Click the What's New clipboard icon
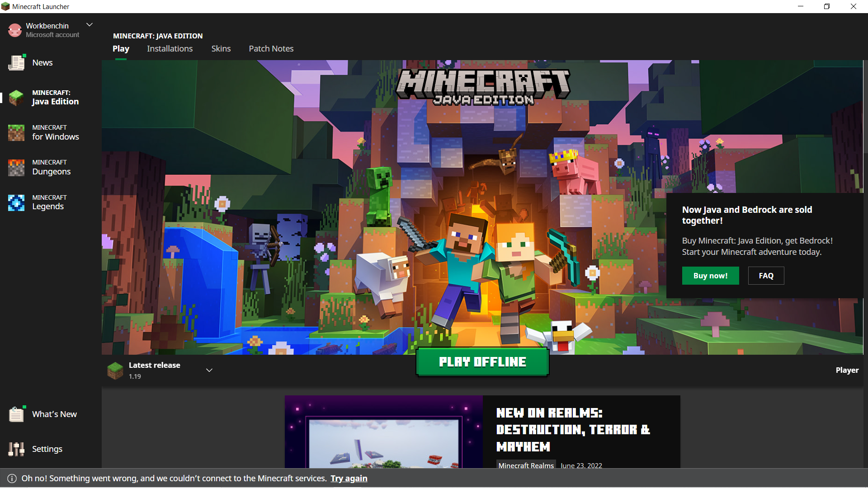The width and height of the screenshot is (868, 488). point(16,414)
